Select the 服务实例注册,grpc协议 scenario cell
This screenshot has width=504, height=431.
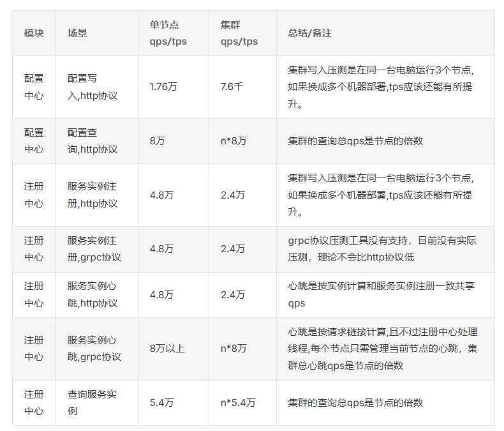94,249
